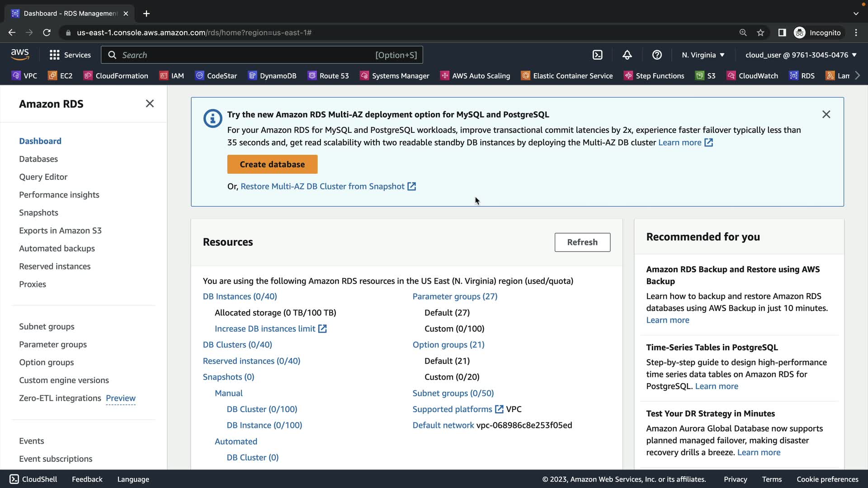Expand the N. Virginia region dropdown
Screen dimensions: 868x488
[703, 55]
